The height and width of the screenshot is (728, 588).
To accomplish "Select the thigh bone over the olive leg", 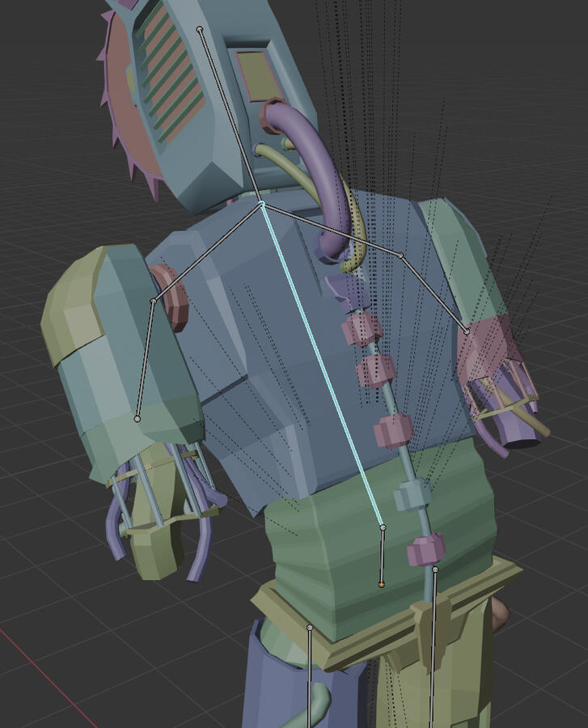I will pyautogui.click(x=434, y=648).
